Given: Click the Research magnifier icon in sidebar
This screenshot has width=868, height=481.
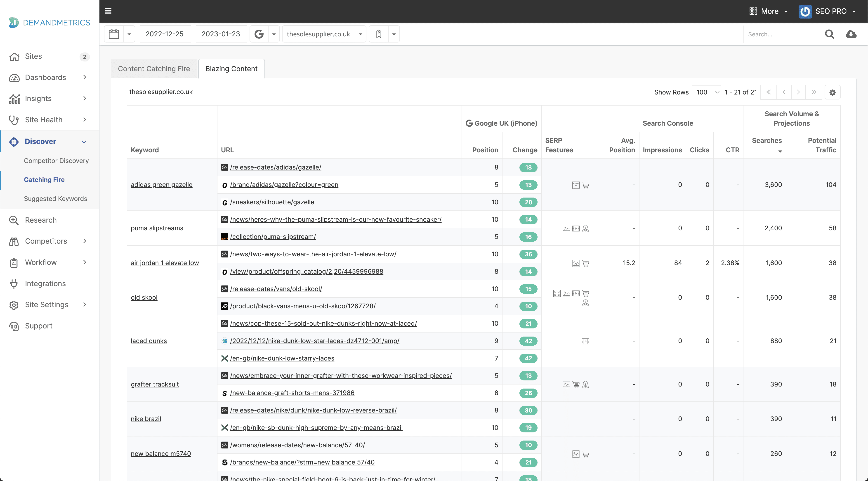Looking at the screenshot, I should [14, 220].
